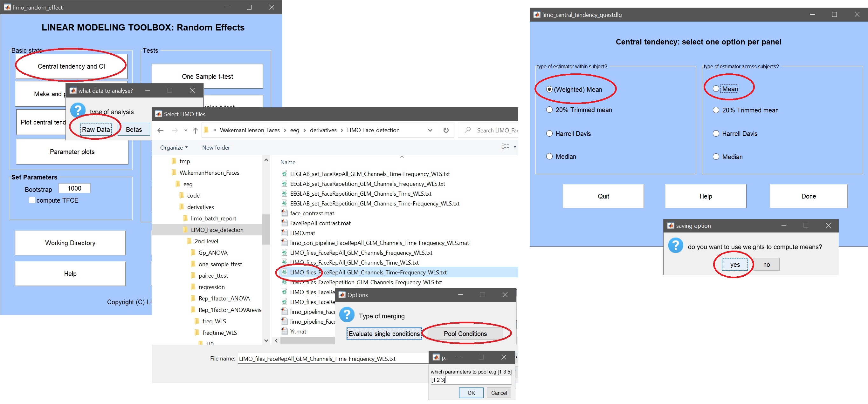Open the view layout options icon
The height and width of the screenshot is (404, 868).
tap(505, 147)
